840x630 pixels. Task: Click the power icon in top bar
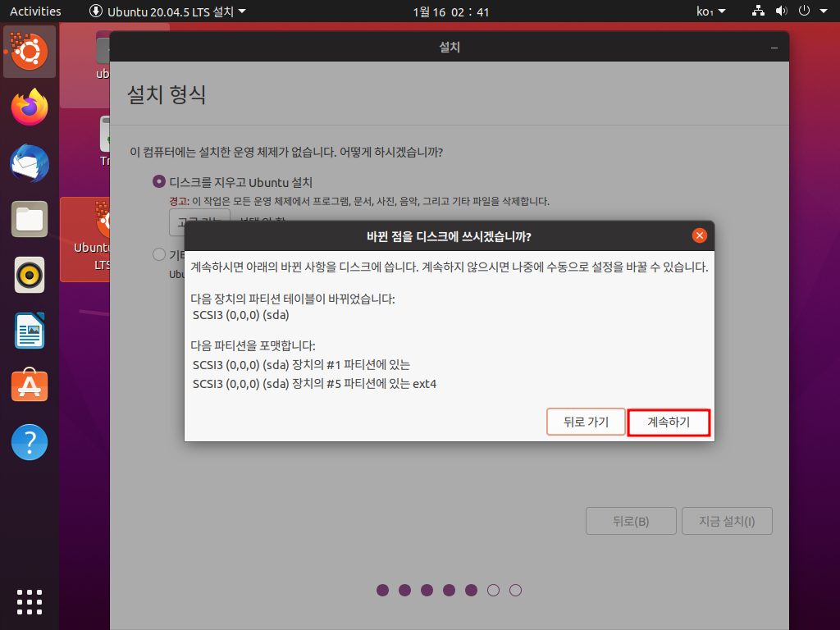[804, 11]
